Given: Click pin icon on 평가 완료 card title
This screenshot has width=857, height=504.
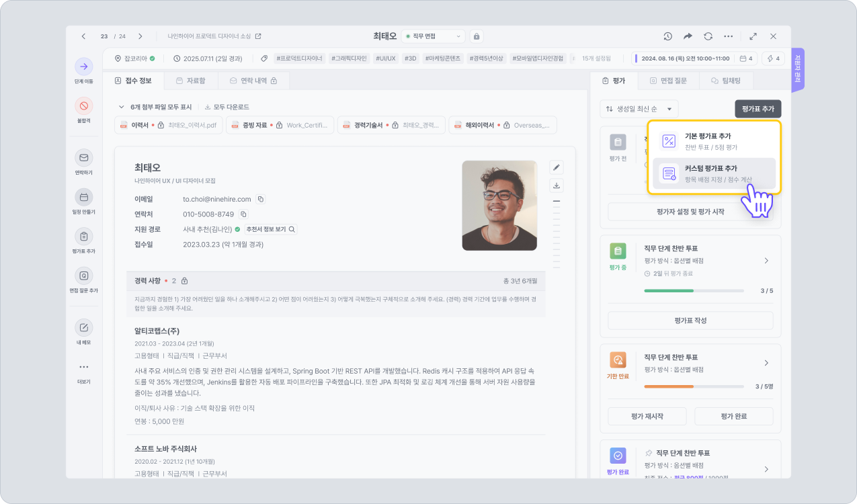Looking at the screenshot, I should pyautogui.click(x=649, y=454).
